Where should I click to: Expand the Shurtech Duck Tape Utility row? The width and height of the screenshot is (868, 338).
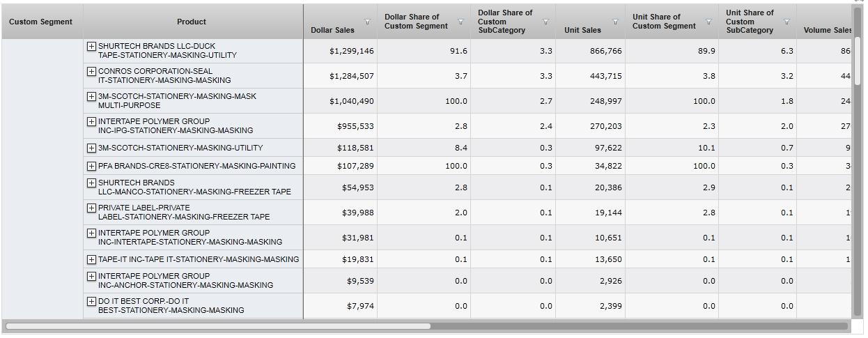point(91,46)
